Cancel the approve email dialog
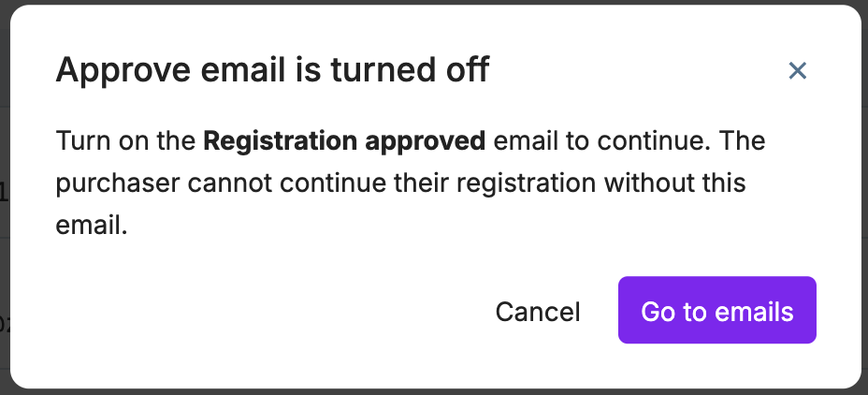Viewport: 868px width, 395px height. (538, 312)
